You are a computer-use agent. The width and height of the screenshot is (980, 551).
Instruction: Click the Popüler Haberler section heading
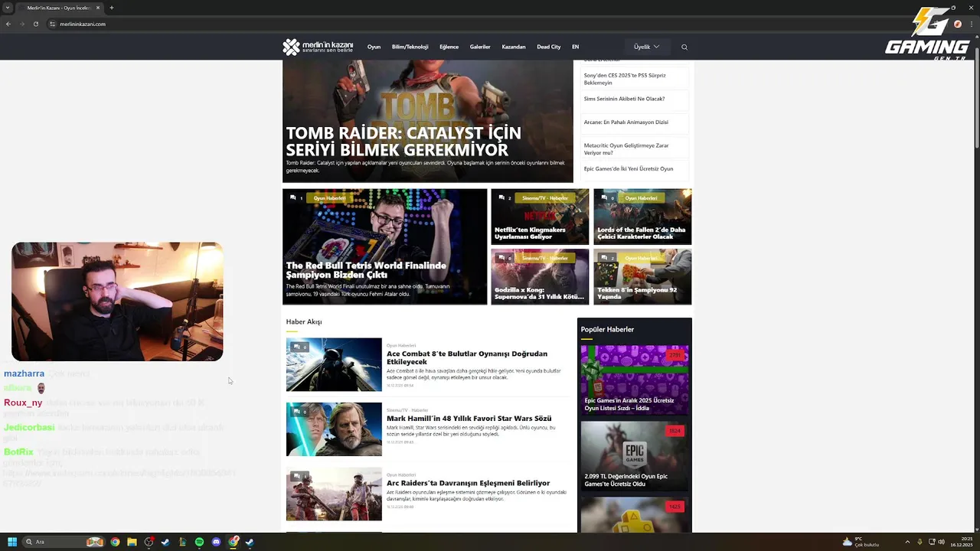[607, 329]
